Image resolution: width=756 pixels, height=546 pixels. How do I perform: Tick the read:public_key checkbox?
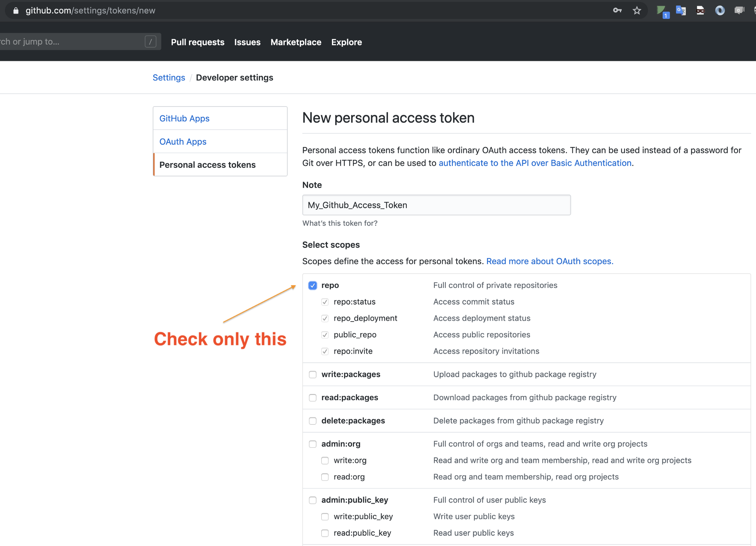[x=325, y=533]
